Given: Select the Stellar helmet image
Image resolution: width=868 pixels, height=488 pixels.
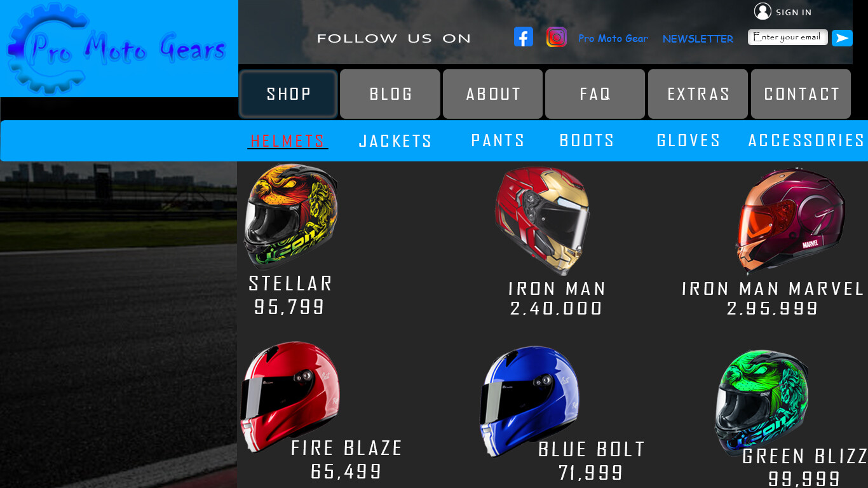Looking at the screenshot, I should click(x=291, y=216).
